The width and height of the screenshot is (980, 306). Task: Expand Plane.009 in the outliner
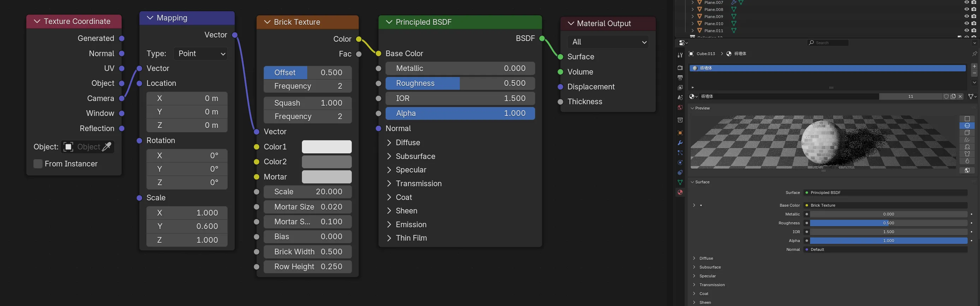pos(693,16)
